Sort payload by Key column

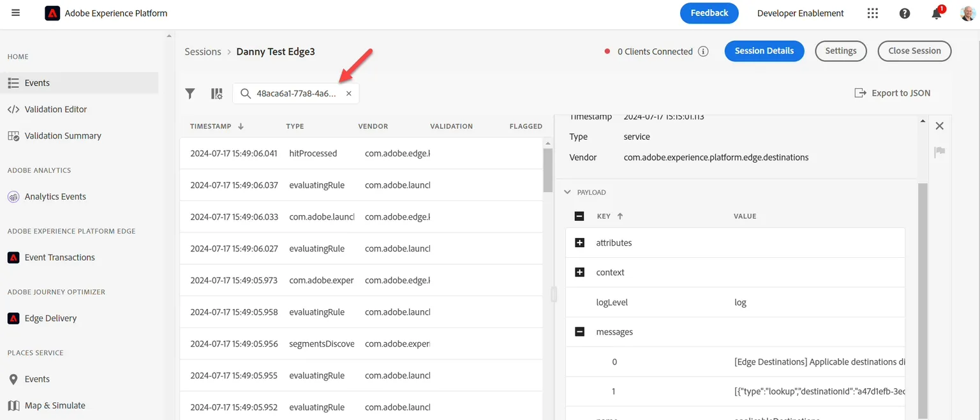coord(609,216)
